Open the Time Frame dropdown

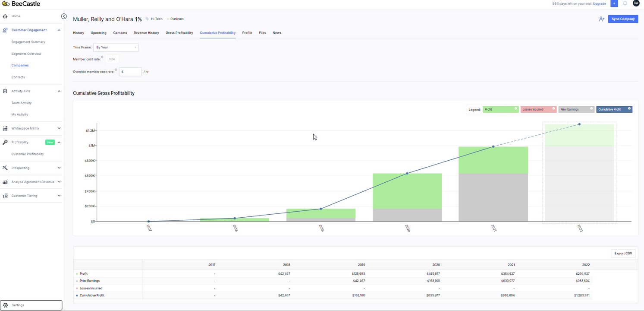[x=116, y=47]
